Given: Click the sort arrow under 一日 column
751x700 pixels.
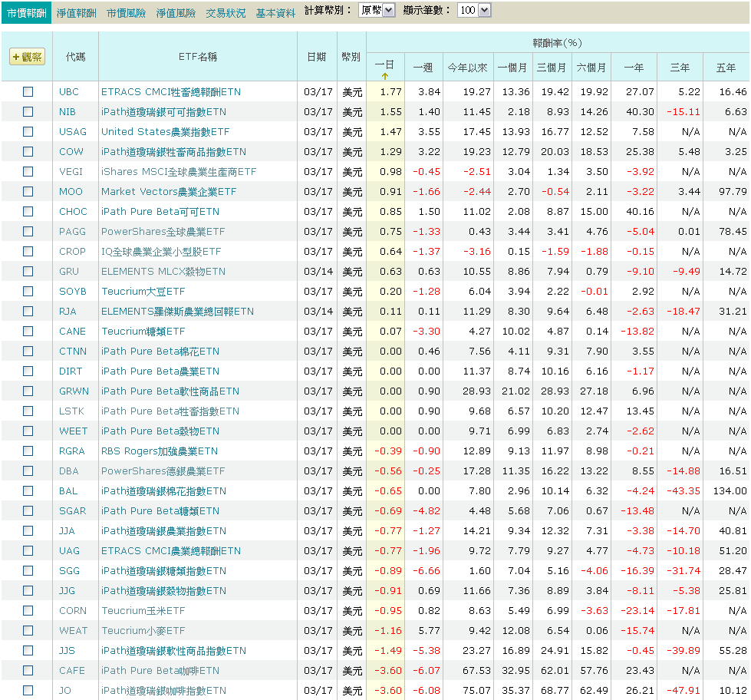Looking at the screenshot, I should 384,76.
